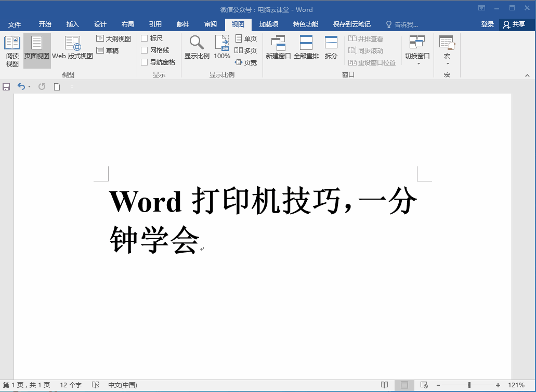Open the Zoom dialog (显示比例)
The width and height of the screenshot is (536, 392).
point(197,48)
